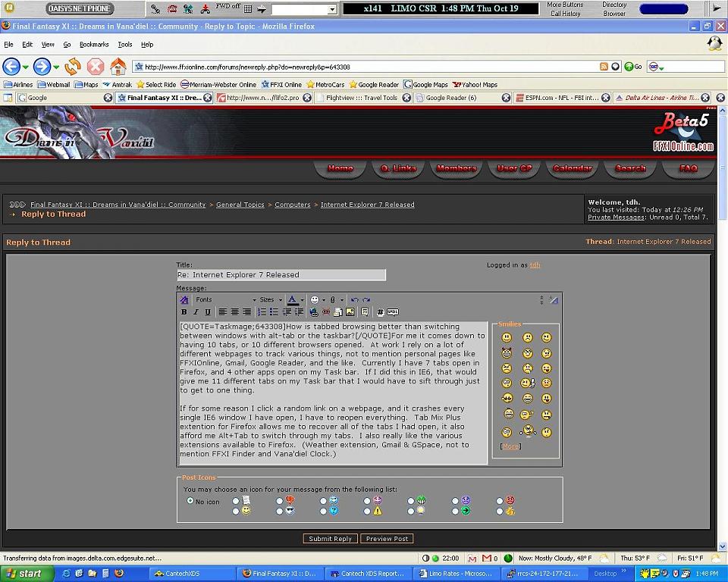Stop page loading with the red X icon
The width and height of the screenshot is (728, 582).
pyautogui.click(x=96, y=67)
